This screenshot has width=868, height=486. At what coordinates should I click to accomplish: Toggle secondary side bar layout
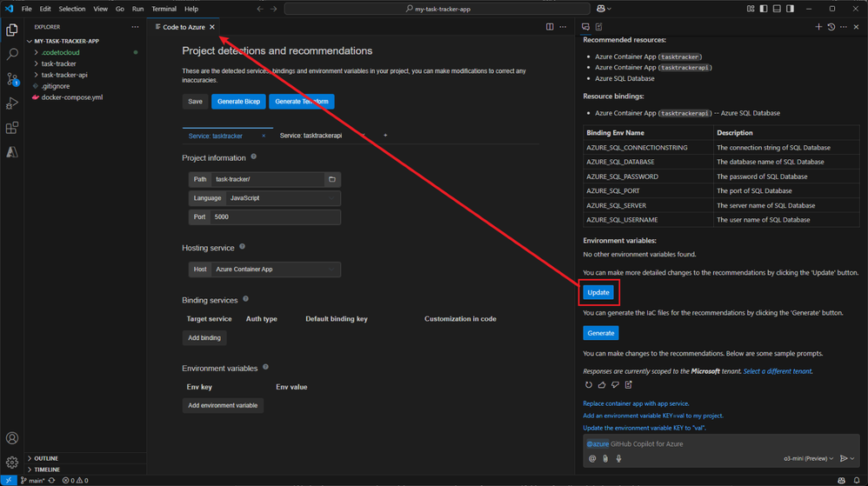(790, 9)
